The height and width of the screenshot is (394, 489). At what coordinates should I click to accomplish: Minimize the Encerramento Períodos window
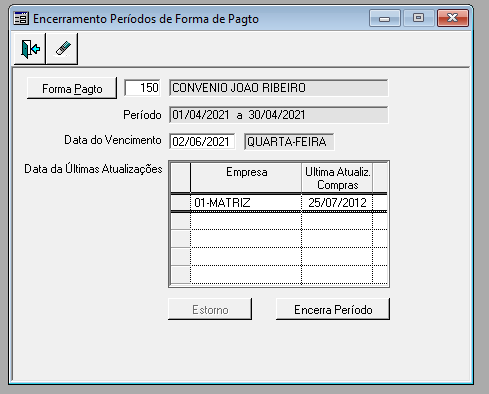coord(385,18)
